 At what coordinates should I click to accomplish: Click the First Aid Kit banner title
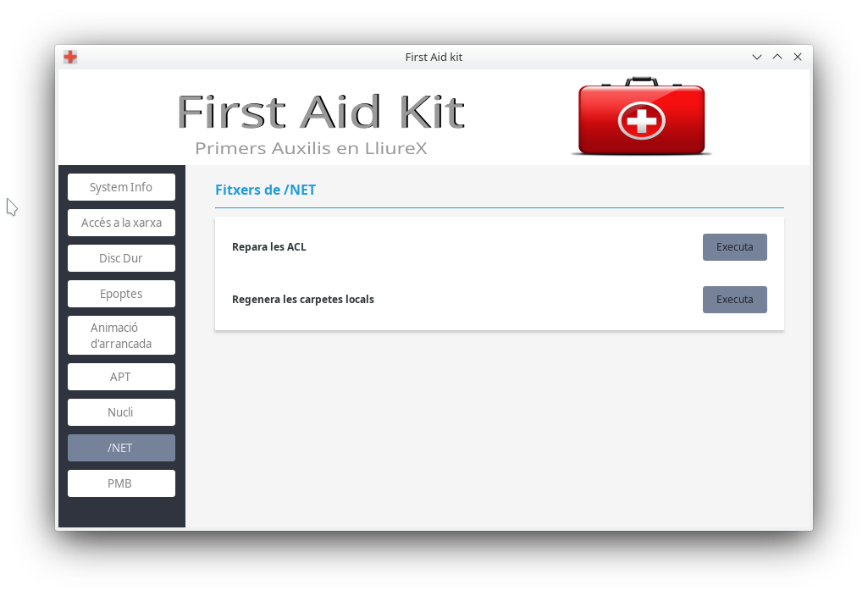pos(320,112)
